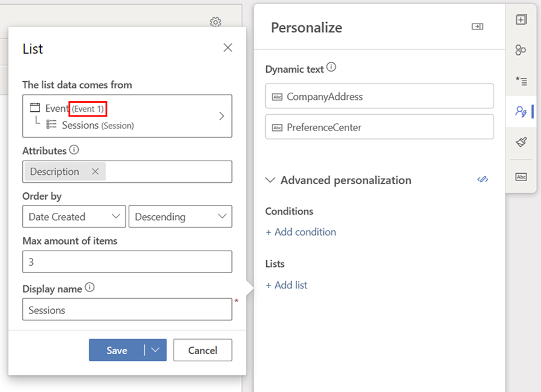Collapse the Personalize pane
This screenshot has height=392, width=541.
click(477, 27)
